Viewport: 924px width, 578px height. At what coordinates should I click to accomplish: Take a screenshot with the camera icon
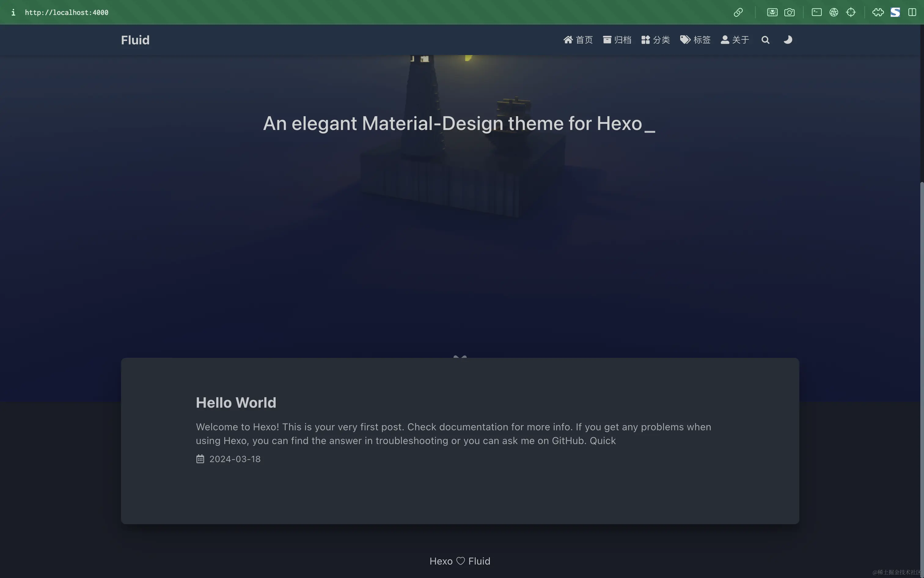coord(789,12)
